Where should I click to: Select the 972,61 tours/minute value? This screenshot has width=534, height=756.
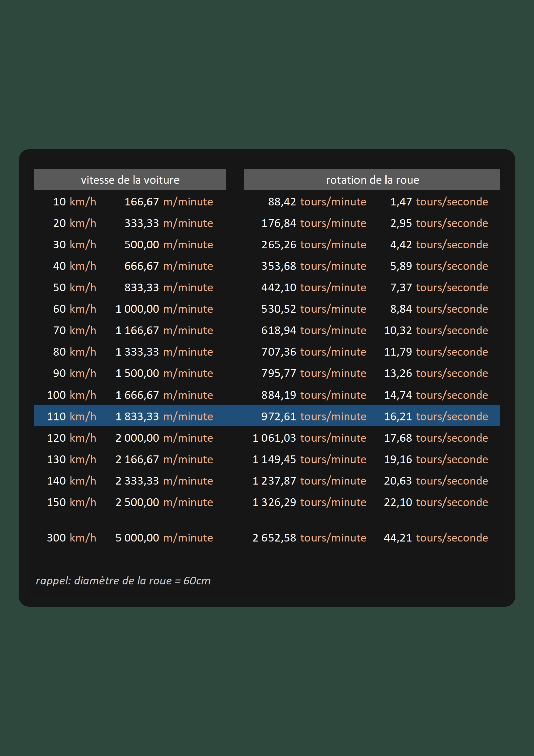coord(314,416)
